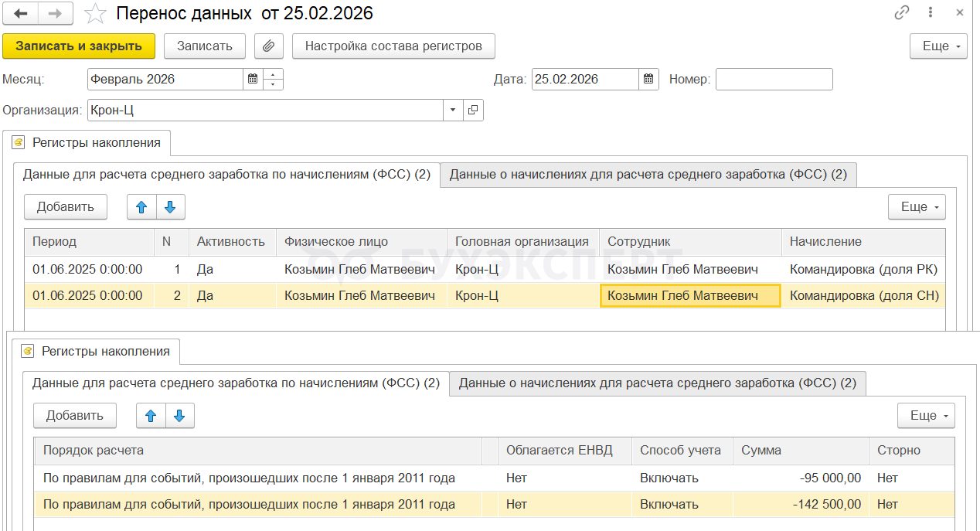Expand the Организация dropdown list

453,110
